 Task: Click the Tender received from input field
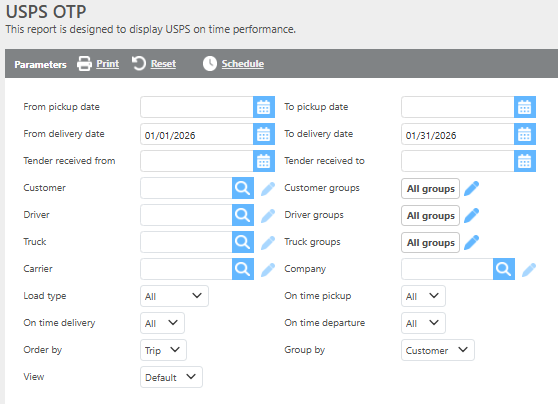(x=197, y=161)
